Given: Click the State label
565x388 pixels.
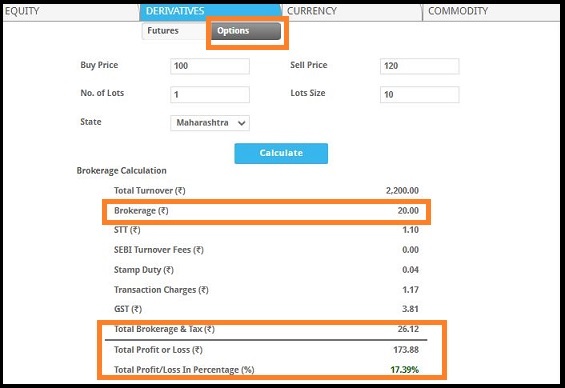Looking at the screenshot, I should tap(90, 122).
